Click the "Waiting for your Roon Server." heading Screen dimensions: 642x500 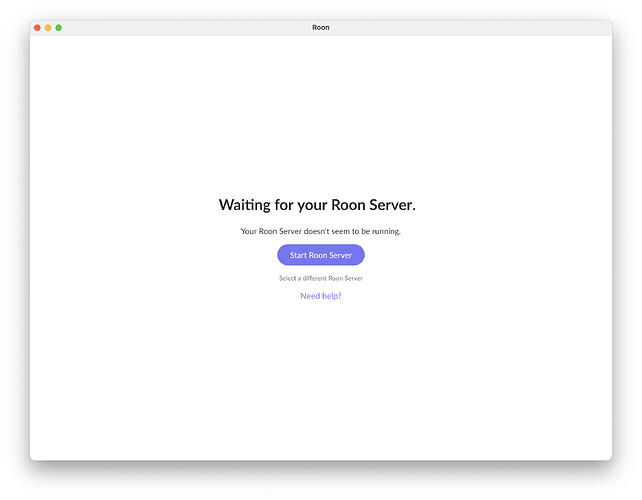click(317, 205)
